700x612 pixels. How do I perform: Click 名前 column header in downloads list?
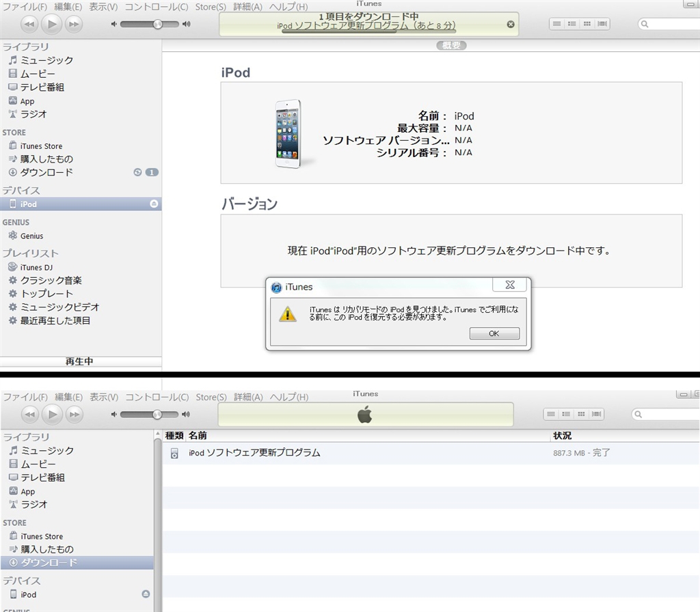pyautogui.click(x=368, y=435)
